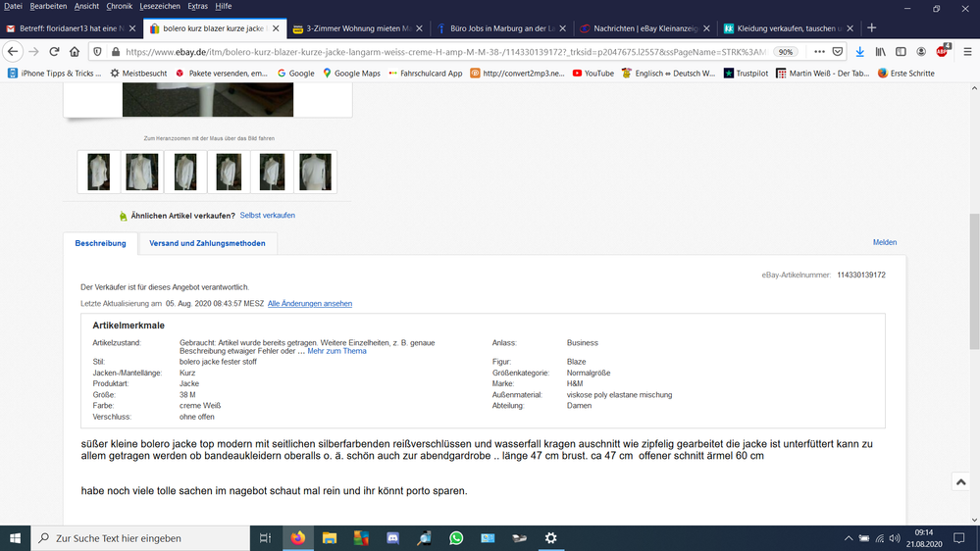Open Settings gear on taskbar
980x551 pixels.
click(550, 538)
